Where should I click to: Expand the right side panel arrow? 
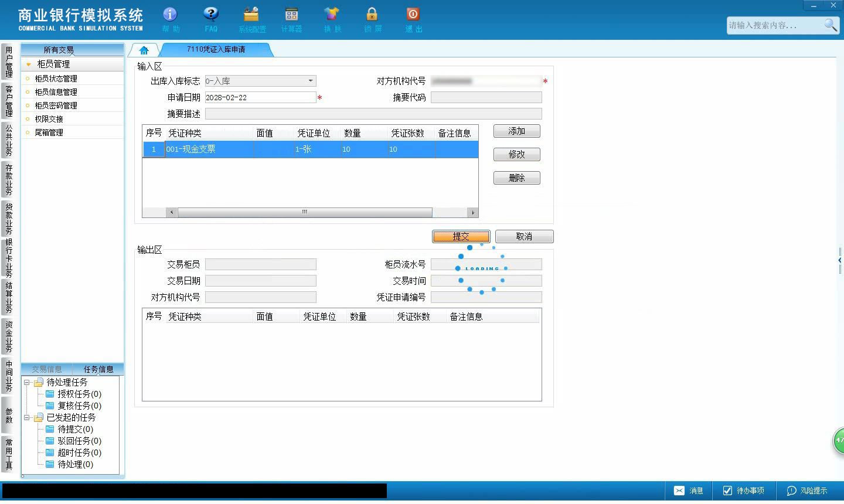840,260
